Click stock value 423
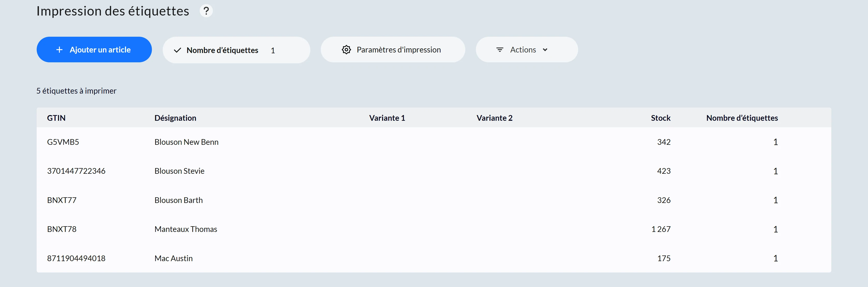868x287 pixels. (664, 171)
